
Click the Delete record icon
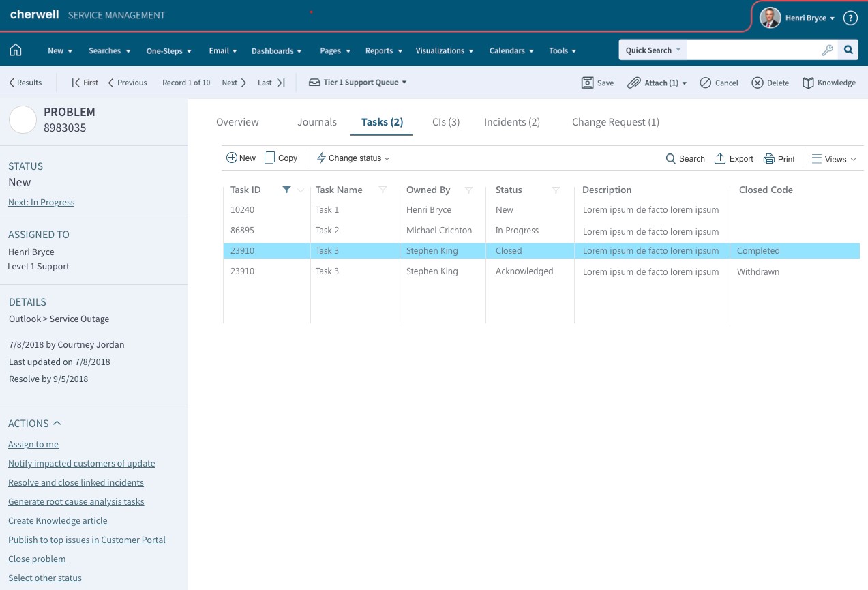(758, 83)
